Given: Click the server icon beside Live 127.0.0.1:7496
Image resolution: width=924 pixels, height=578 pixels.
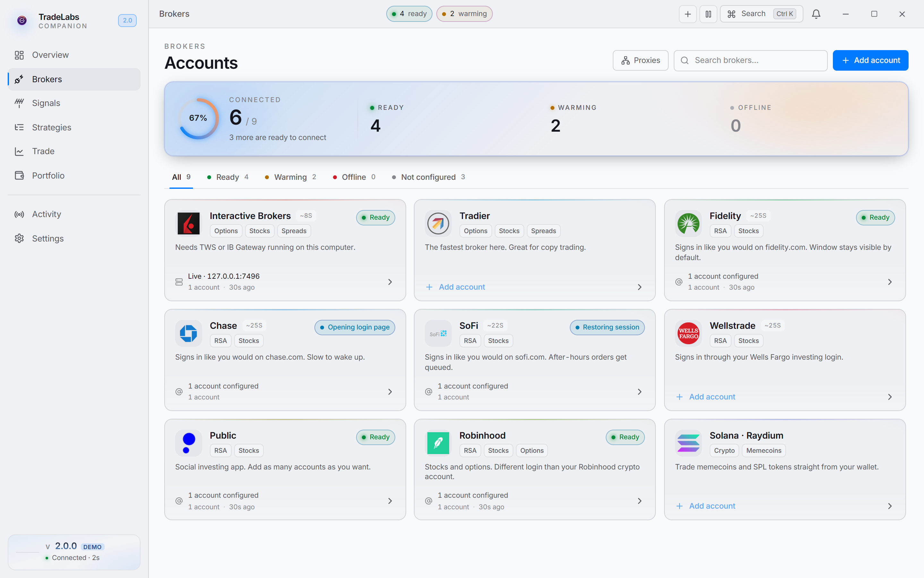Looking at the screenshot, I should click(179, 282).
